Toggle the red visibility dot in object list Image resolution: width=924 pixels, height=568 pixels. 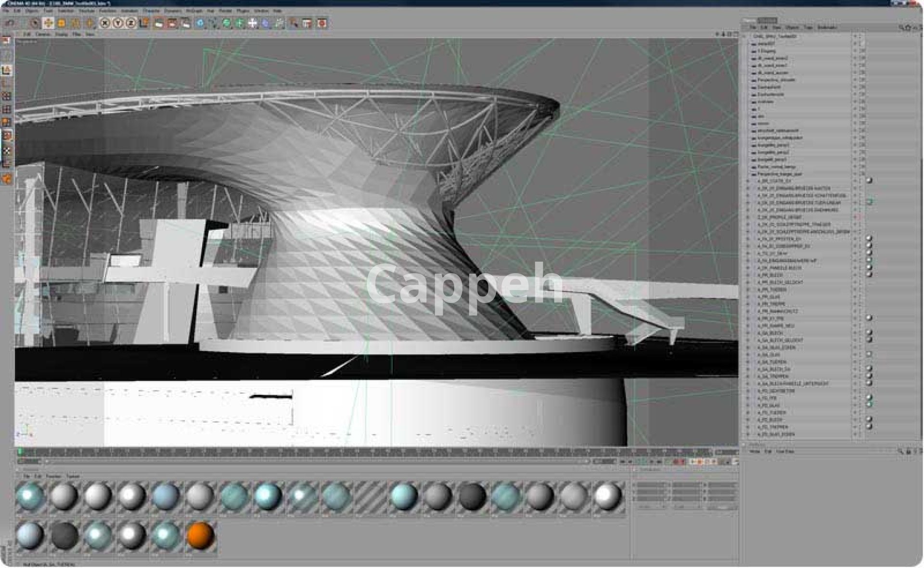(856, 217)
